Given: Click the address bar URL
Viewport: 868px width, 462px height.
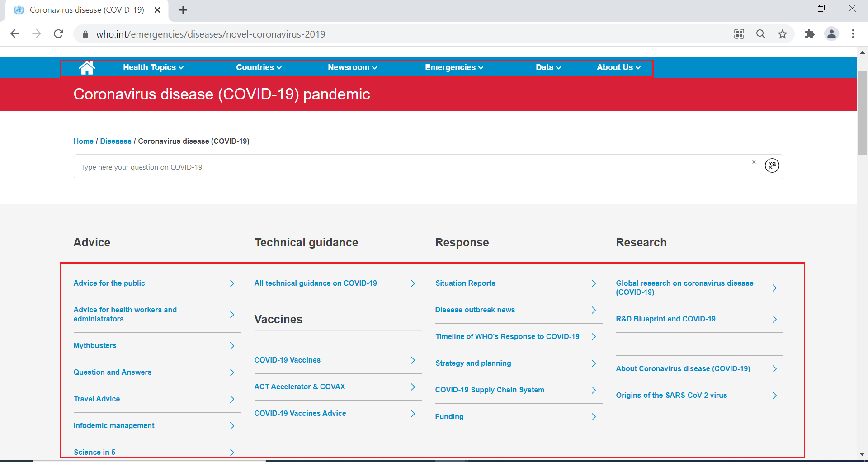Looking at the screenshot, I should tap(211, 34).
